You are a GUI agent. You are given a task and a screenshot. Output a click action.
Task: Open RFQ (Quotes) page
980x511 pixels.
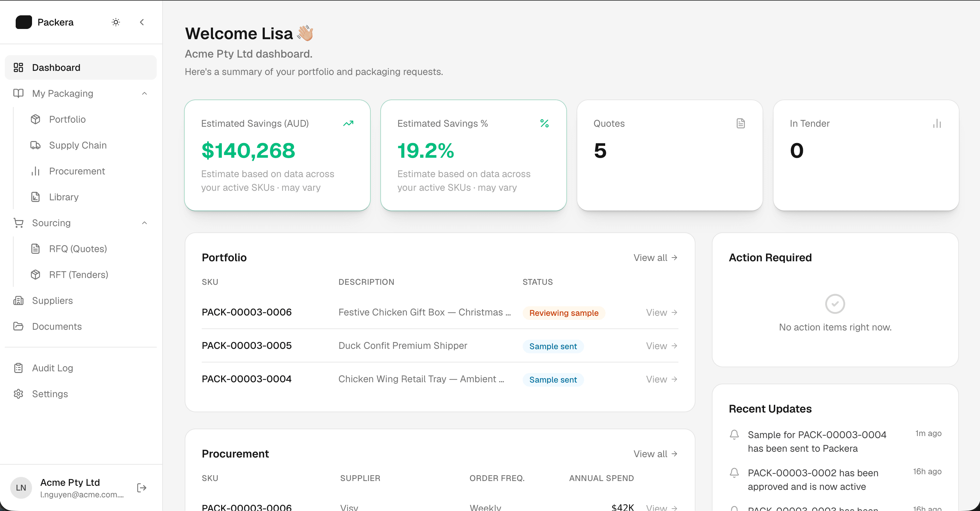pos(78,249)
